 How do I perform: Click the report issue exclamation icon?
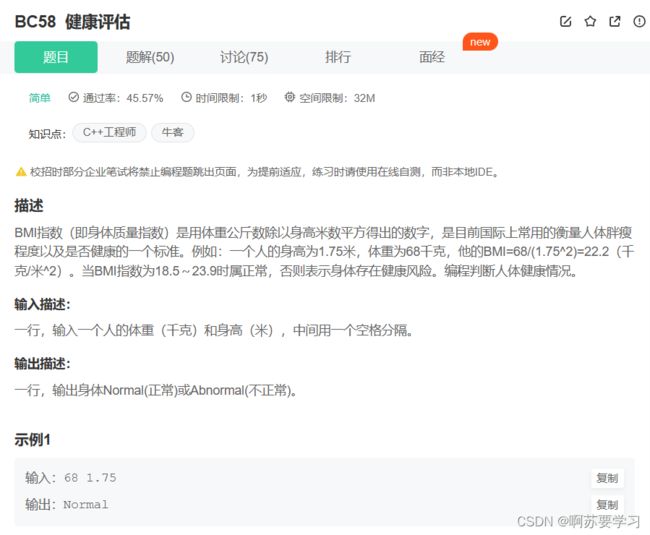pyautogui.click(x=639, y=21)
